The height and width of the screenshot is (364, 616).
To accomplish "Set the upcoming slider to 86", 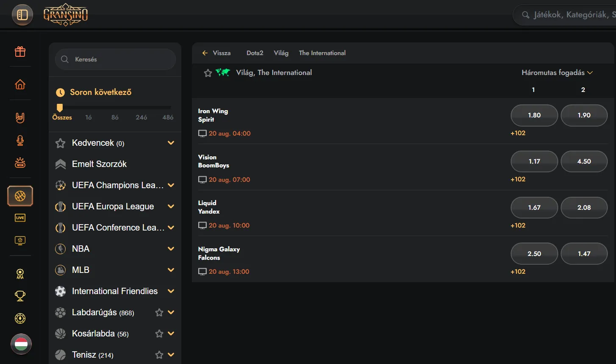I will (115, 117).
